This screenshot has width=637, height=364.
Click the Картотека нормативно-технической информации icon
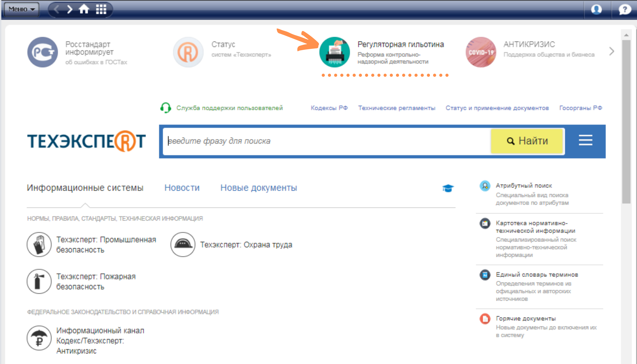pyautogui.click(x=485, y=223)
